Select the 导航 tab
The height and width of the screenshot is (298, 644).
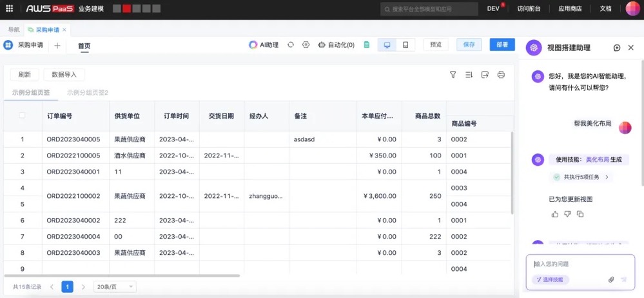[x=14, y=30]
